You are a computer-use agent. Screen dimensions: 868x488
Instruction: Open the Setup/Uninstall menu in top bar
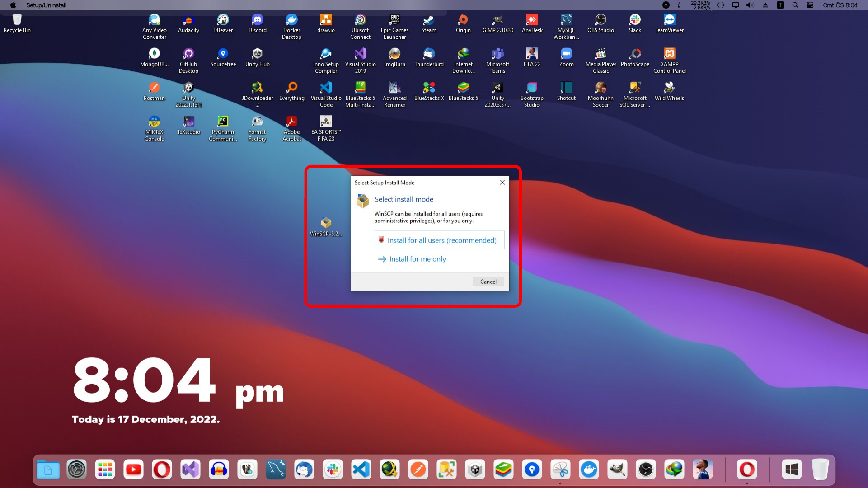[46, 5]
